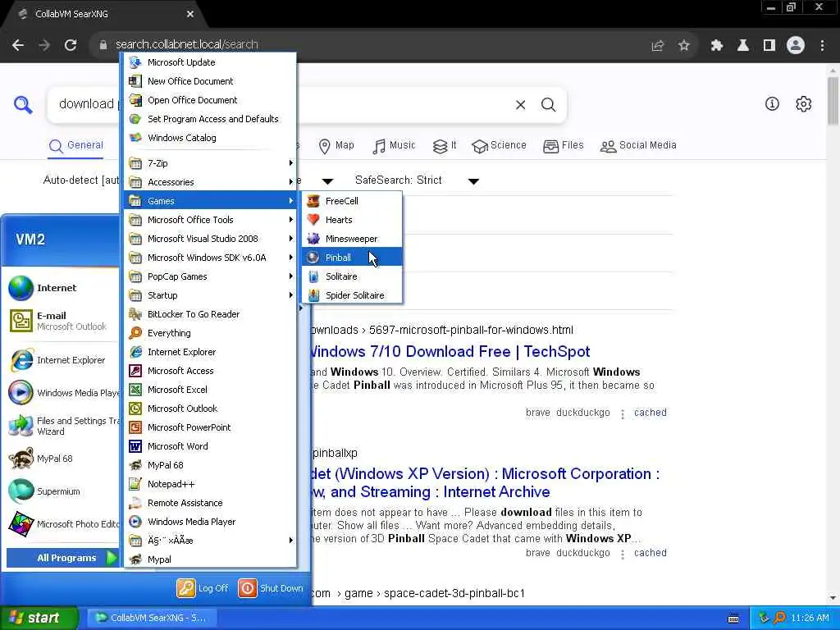Click MyPal 68 icon in All Programs list
The width and height of the screenshot is (840, 630).
tap(135, 465)
